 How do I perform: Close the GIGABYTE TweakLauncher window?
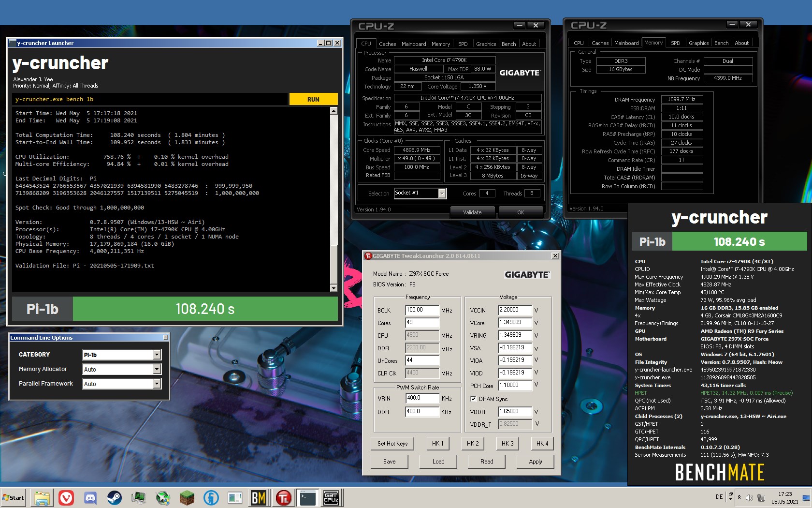555,256
